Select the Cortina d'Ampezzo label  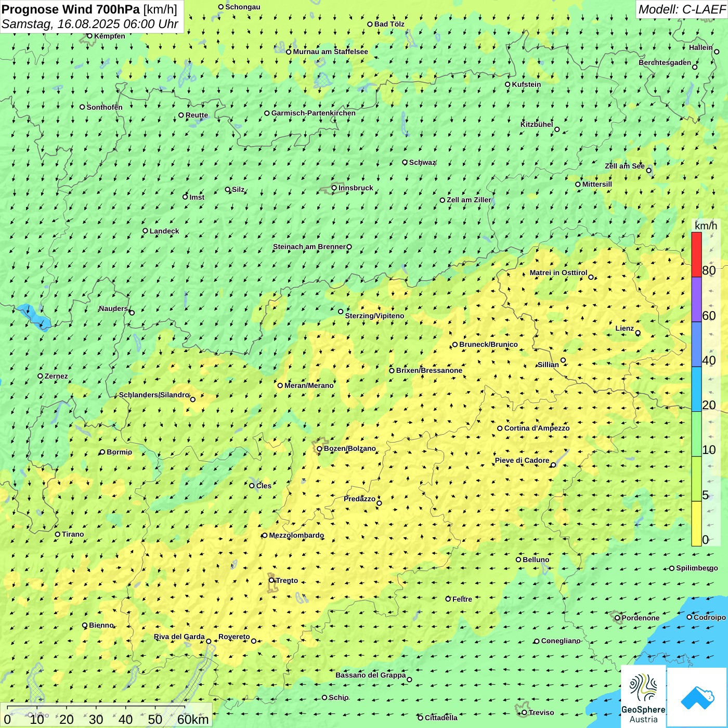point(537,428)
